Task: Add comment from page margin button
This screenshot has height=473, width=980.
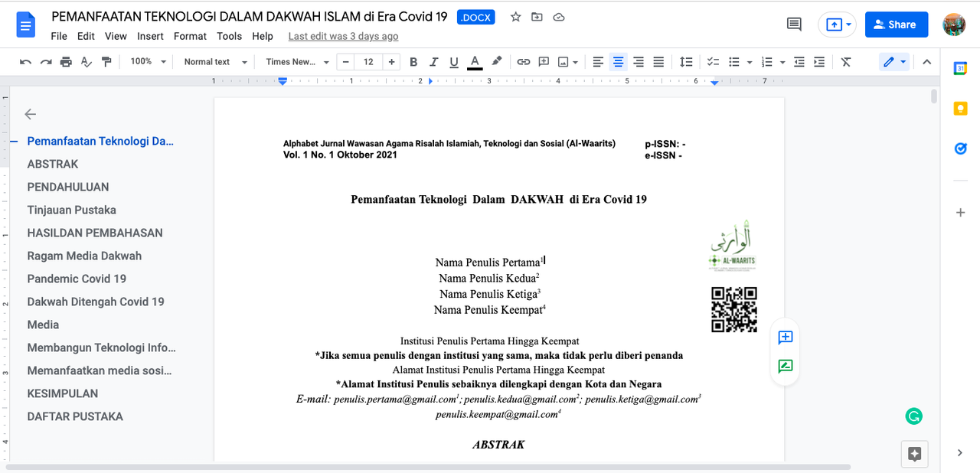Action: [785, 338]
